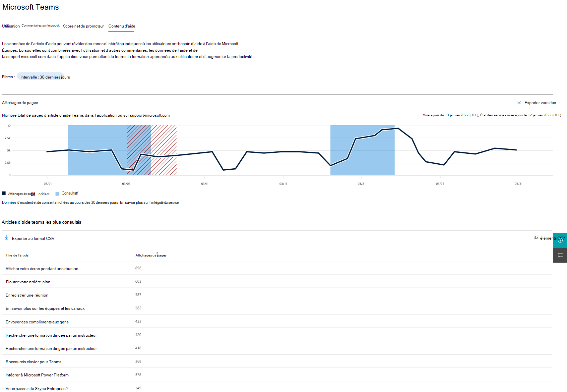Click the 368 page views value
The image size is (567, 392).
tap(138, 362)
